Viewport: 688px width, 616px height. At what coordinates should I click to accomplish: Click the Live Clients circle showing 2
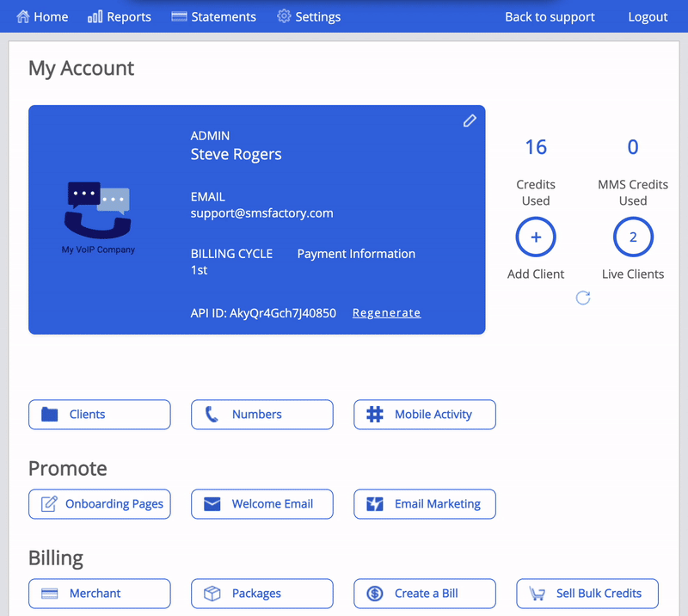(x=633, y=237)
